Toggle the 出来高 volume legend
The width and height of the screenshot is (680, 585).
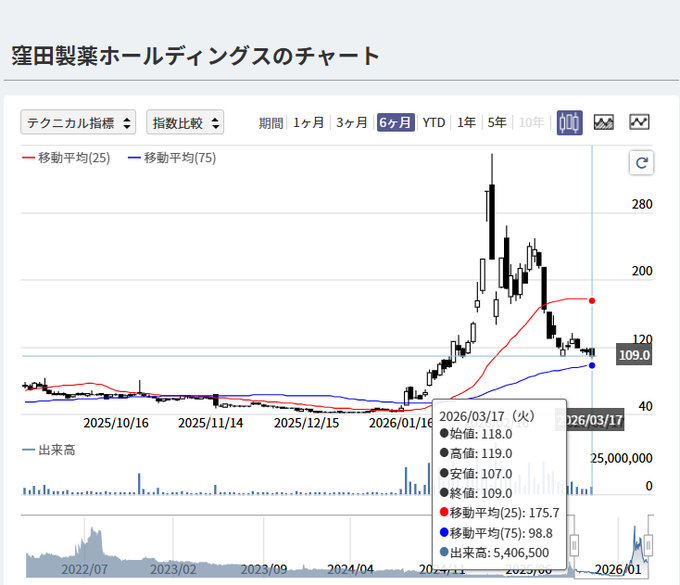49,450
